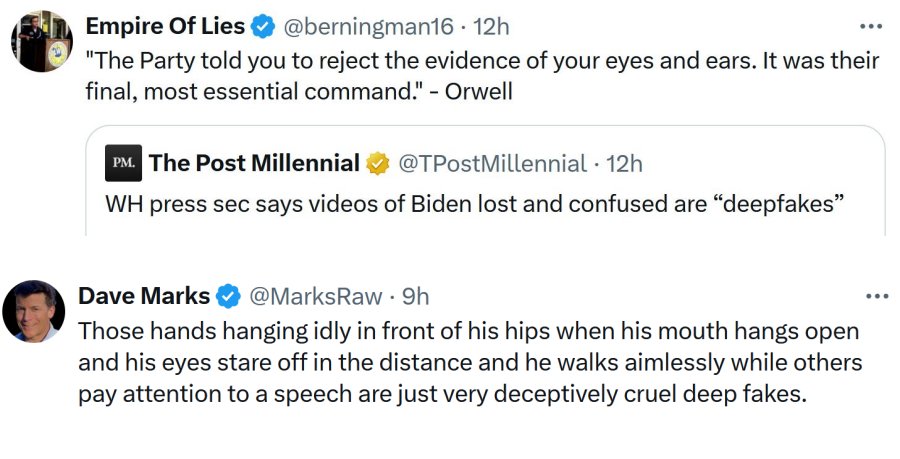
Task: Open The Post Millennial display name
Action: pos(254,162)
